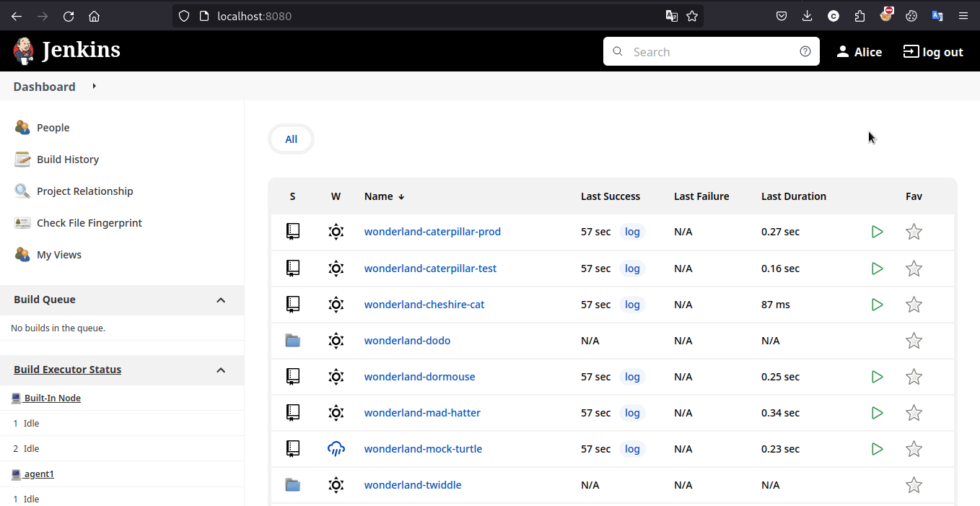The width and height of the screenshot is (980, 506).
Task: Click the log out link
Action: click(933, 52)
